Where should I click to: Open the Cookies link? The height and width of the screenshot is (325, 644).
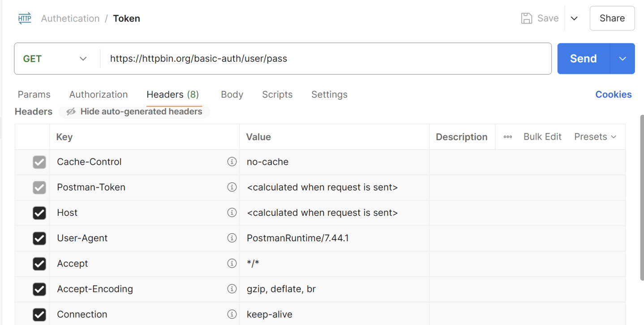pos(614,94)
